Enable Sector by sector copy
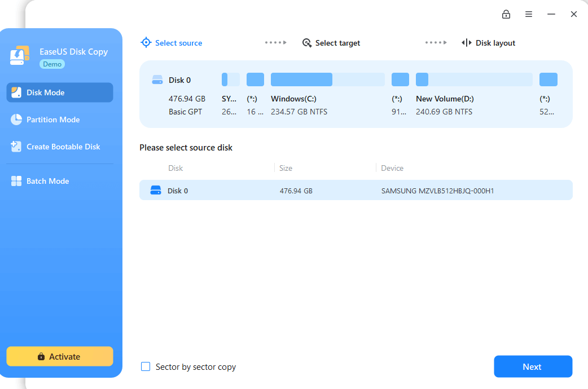The height and width of the screenshot is (389, 588). click(146, 366)
